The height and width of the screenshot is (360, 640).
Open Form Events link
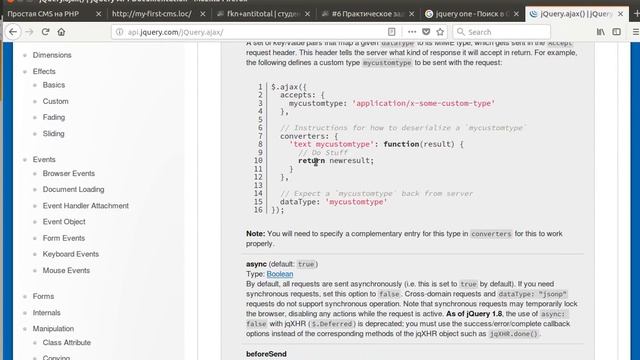[64, 238]
